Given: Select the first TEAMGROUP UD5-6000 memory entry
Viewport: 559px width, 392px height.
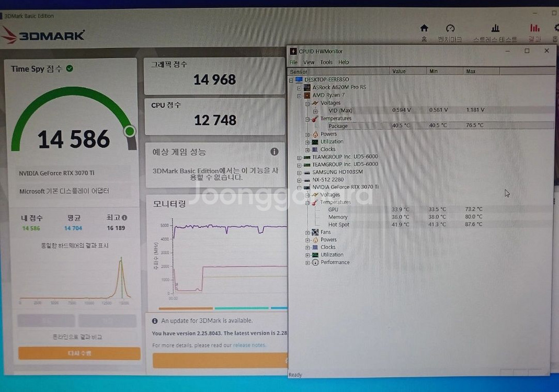Looking at the screenshot, I should (x=345, y=156).
